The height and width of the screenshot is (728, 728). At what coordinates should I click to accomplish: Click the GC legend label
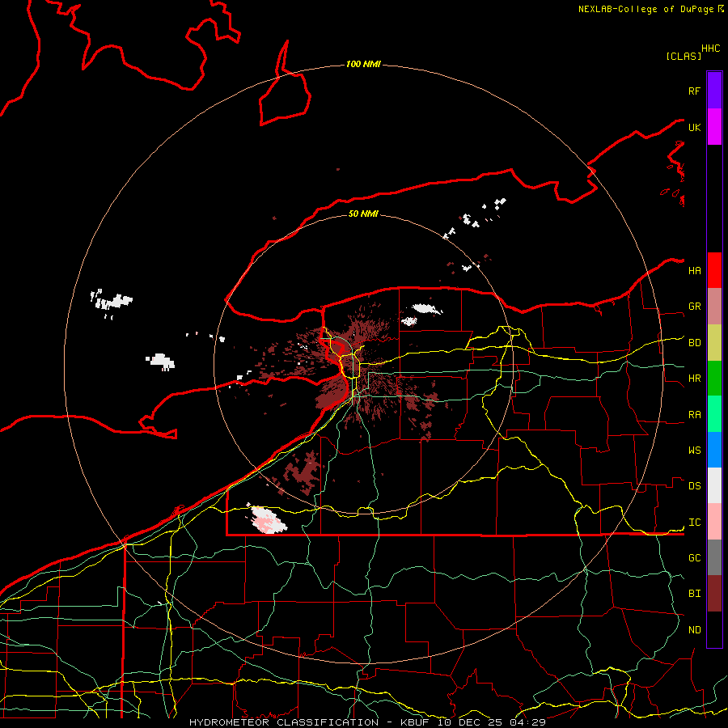694,558
